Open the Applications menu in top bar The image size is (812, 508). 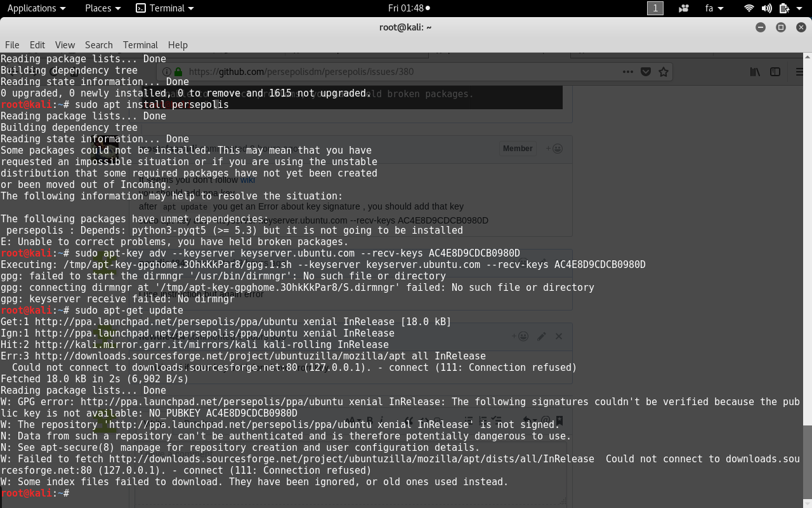pos(36,8)
